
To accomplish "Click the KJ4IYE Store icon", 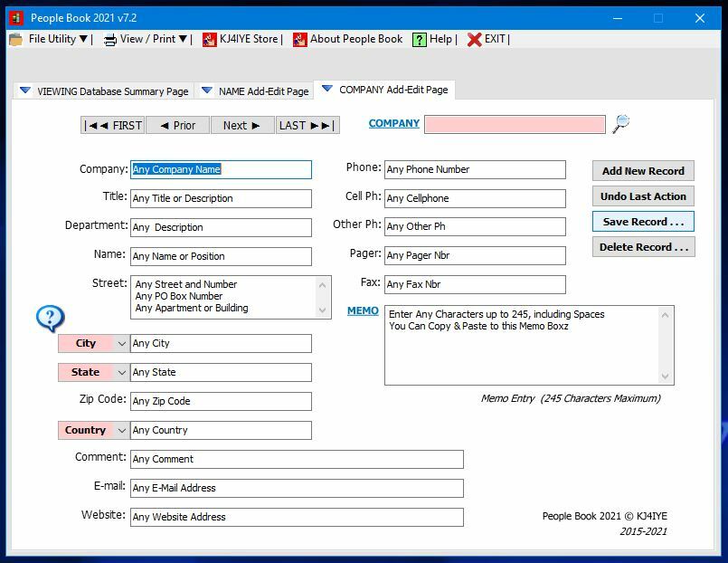I will pyautogui.click(x=210, y=40).
